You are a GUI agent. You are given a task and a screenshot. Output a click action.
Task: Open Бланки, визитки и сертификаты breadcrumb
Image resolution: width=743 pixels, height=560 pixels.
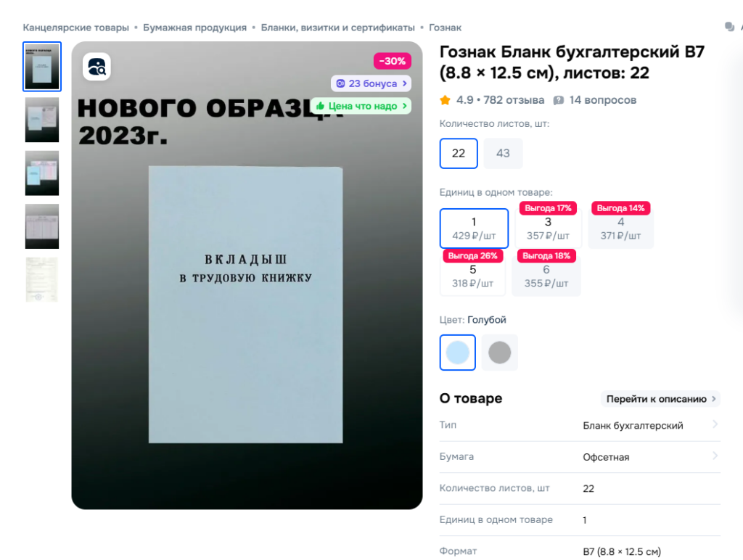(x=337, y=28)
